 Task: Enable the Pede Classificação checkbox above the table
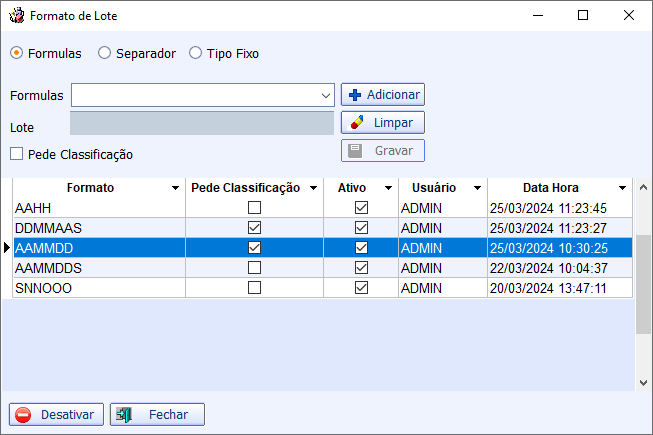17,154
